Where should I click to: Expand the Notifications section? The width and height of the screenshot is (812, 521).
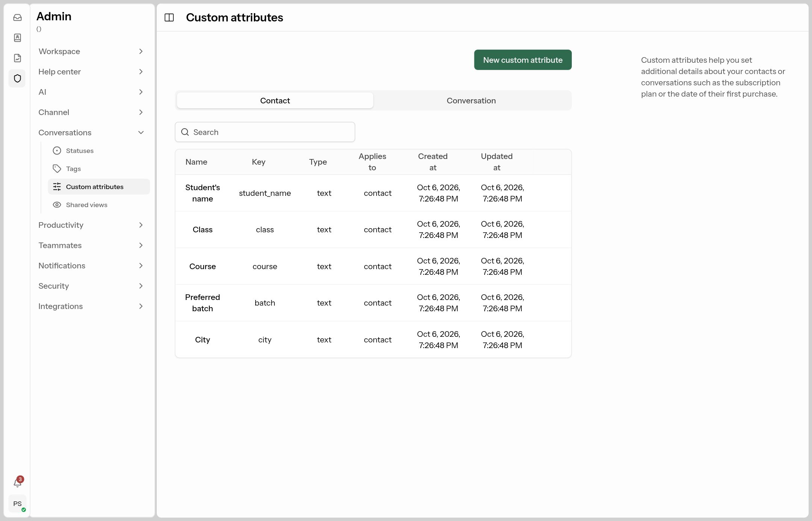(91, 266)
